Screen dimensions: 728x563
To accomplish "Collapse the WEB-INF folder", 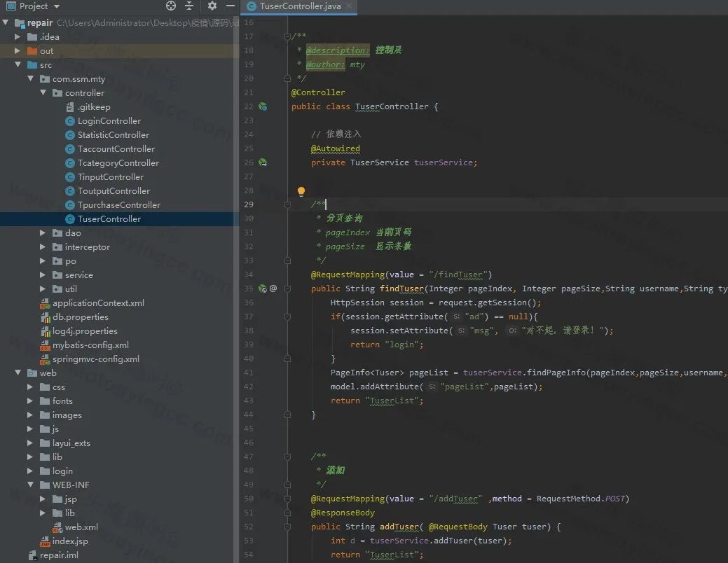I will click(x=31, y=485).
